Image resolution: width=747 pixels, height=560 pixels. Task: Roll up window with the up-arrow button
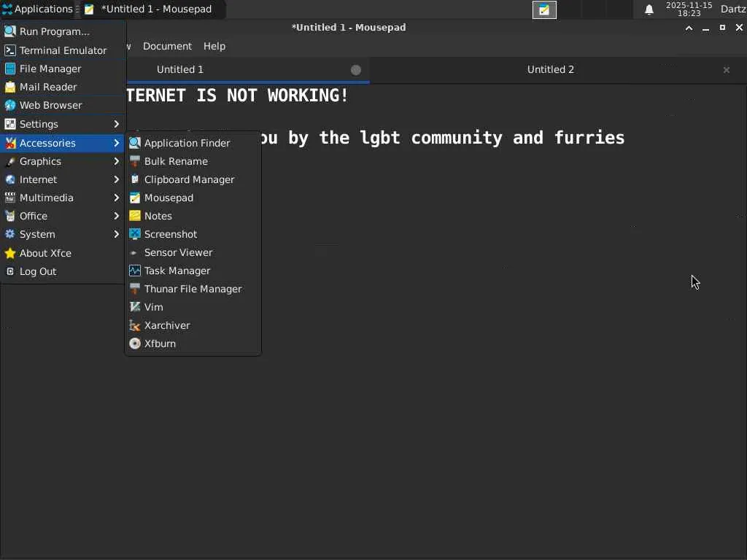(x=689, y=28)
